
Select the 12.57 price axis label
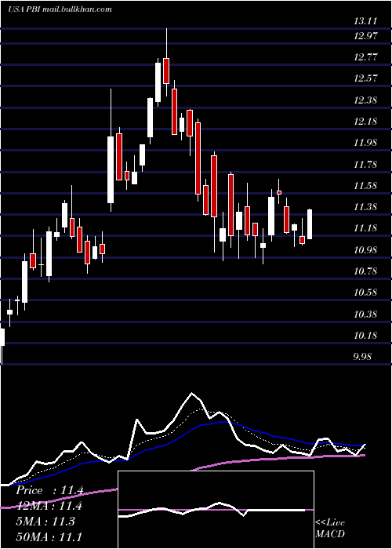click(x=366, y=78)
